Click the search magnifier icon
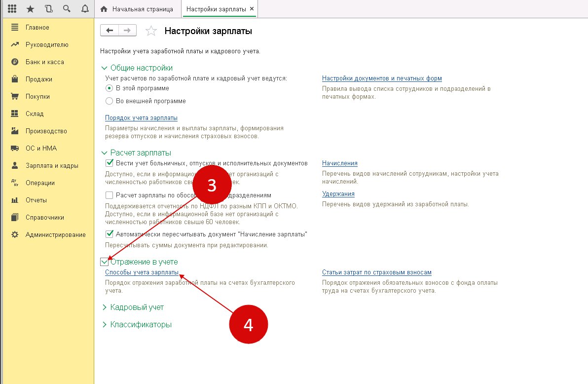 [x=67, y=9]
